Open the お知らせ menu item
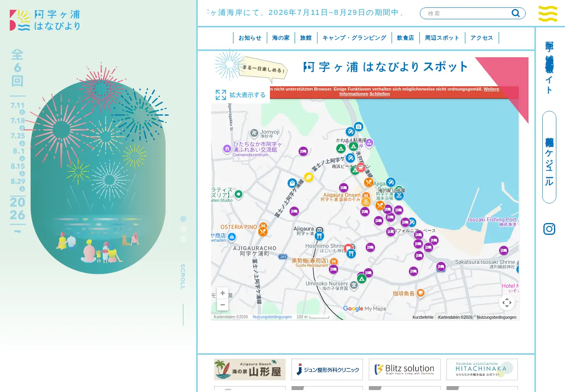Viewport: 565px width, 392px height. 250,38
